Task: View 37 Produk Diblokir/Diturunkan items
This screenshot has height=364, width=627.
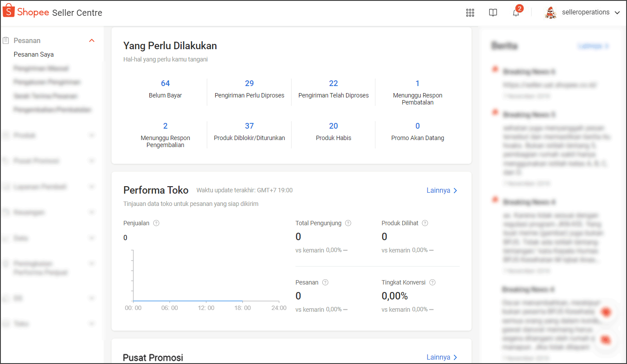Action: tap(249, 126)
